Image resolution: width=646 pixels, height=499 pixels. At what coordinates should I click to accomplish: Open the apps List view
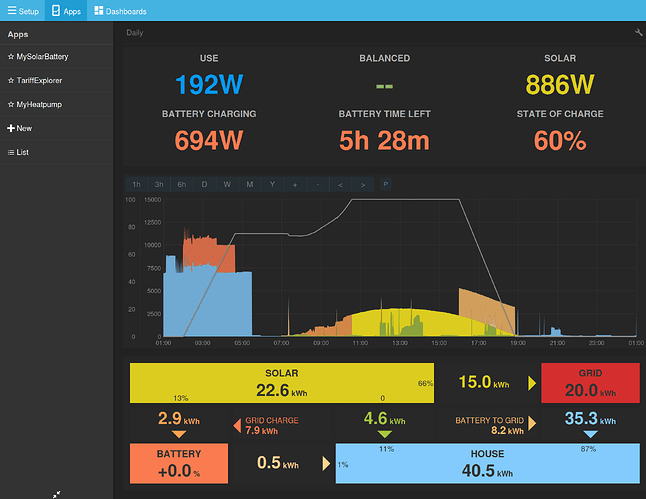pyautogui.click(x=56, y=152)
